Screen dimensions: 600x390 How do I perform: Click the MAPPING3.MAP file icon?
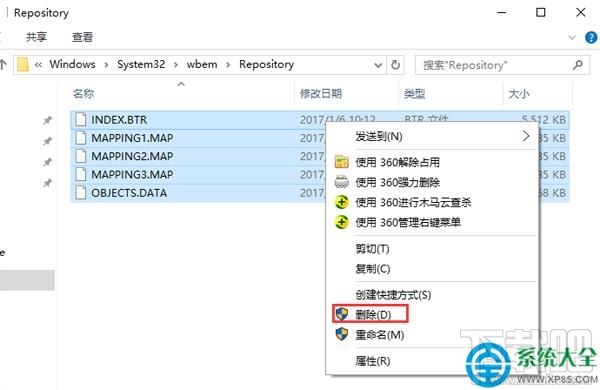pyautogui.click(x=81, y=175)
